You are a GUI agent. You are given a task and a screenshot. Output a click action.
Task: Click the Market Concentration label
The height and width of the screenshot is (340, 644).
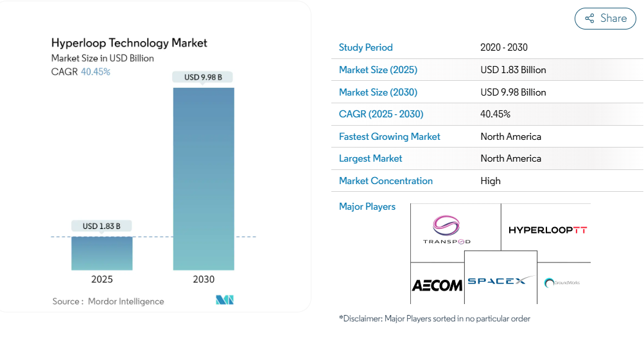point(385,181)
